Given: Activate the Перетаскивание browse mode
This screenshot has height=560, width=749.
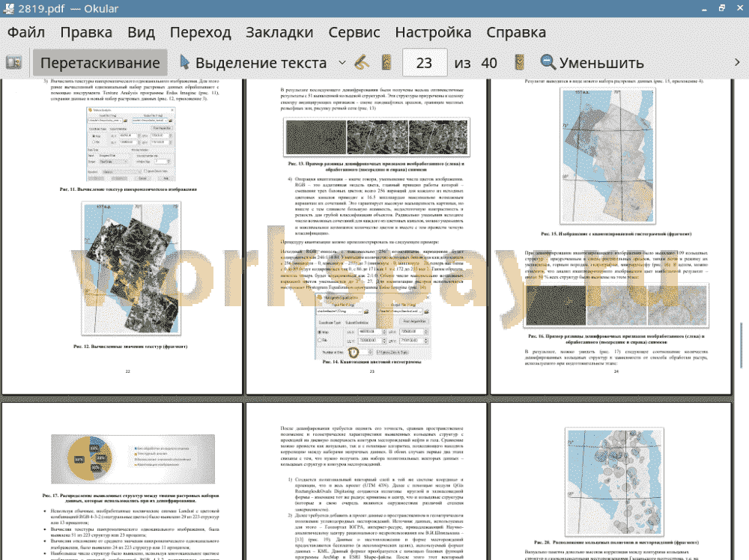Looking at the screenshot, I should click(x=100, y=63).
